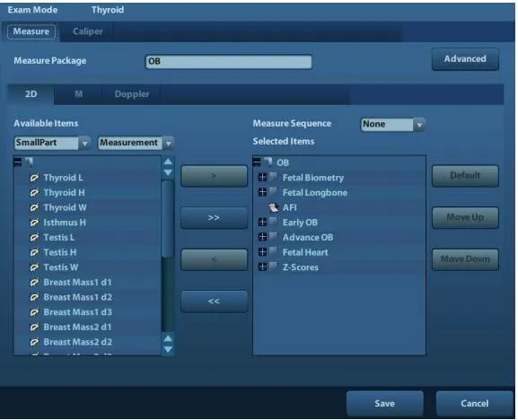Click the Breast Mass1 d1 item icon
The height and width of the screenshot is (420, 518).
(34, 283)
